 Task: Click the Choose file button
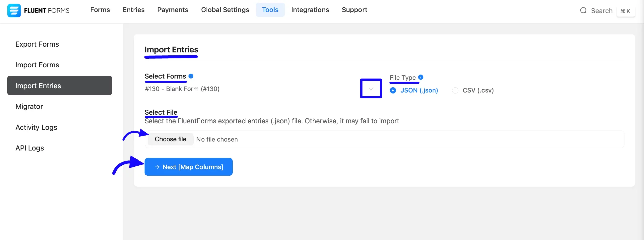point(171,139)
